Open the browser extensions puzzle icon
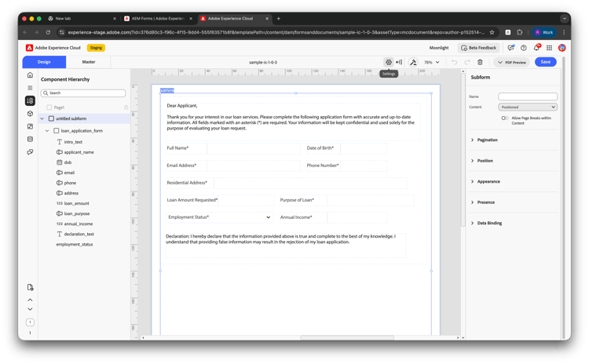 coord(520,32)
